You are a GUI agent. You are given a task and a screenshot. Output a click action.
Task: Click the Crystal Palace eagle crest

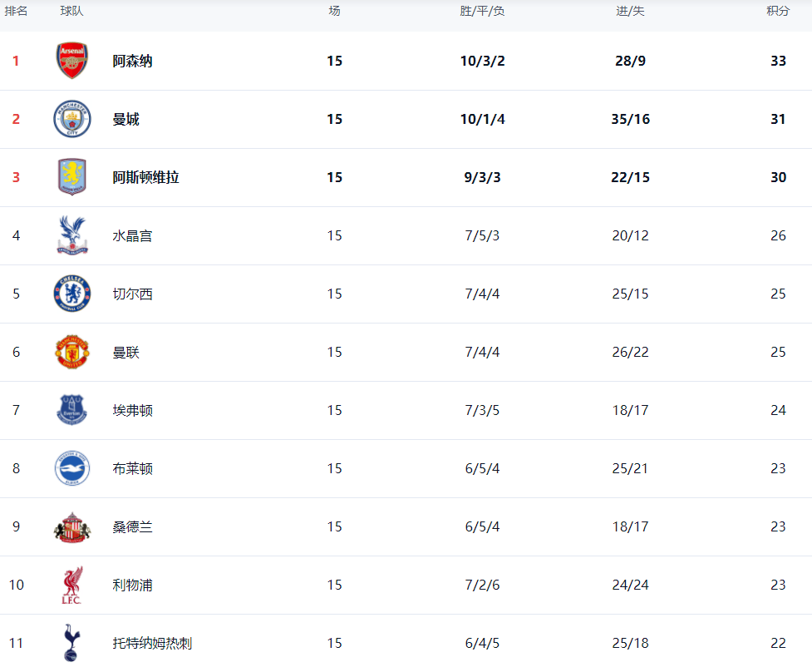click(71, 235)
